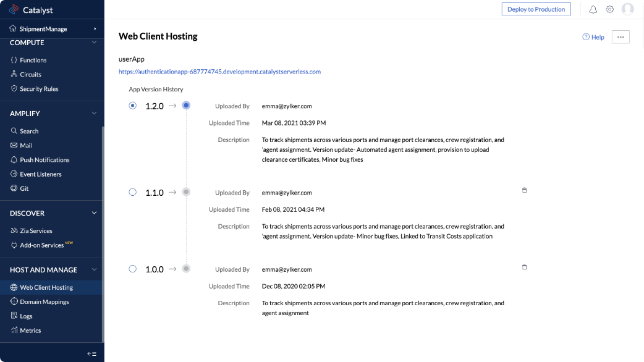Screen dimensions: 644x362
Task: Click the version number 1.2.0
Action: [155, 106]
